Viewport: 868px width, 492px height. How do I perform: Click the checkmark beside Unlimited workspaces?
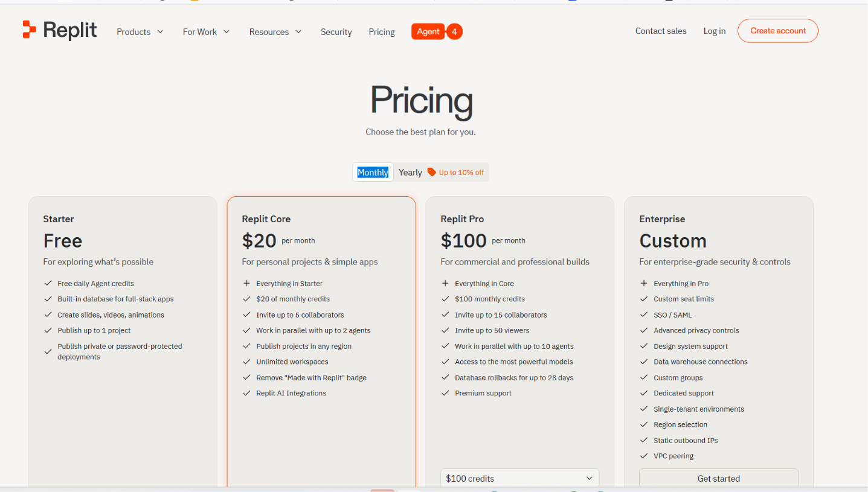point(246,362)
